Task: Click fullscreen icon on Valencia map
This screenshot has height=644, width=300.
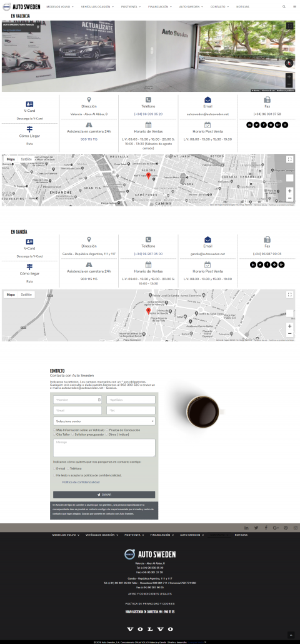Action: 290,159
